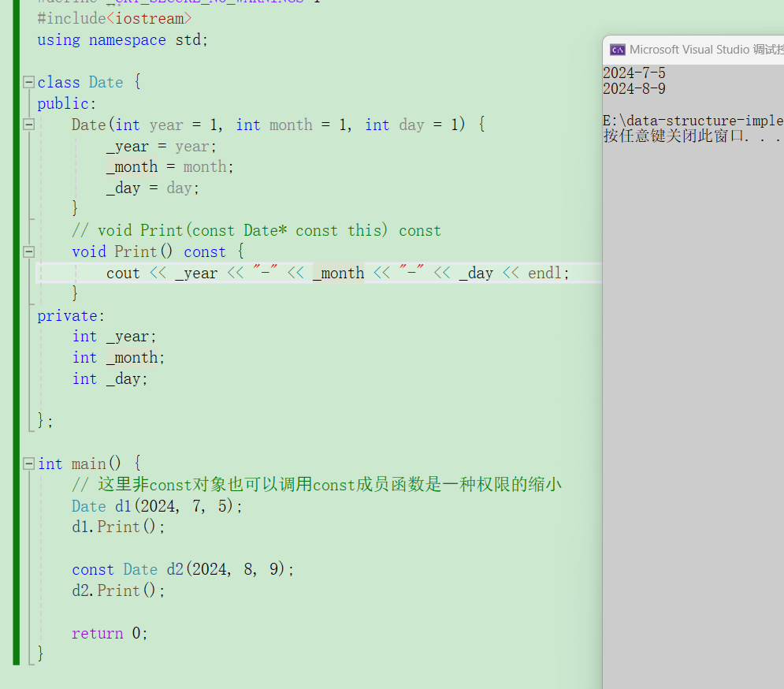Click the int _day; member declaration

tap(110, 378)
